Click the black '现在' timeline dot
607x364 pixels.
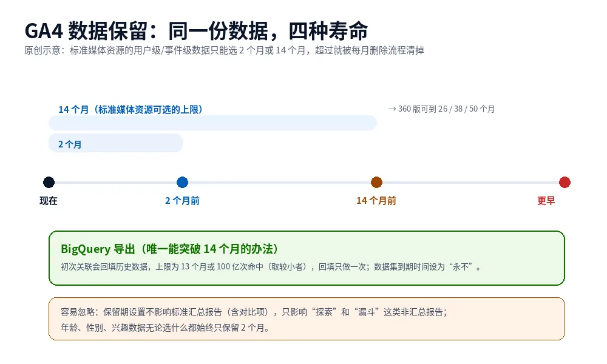click(x=49, y=182)
